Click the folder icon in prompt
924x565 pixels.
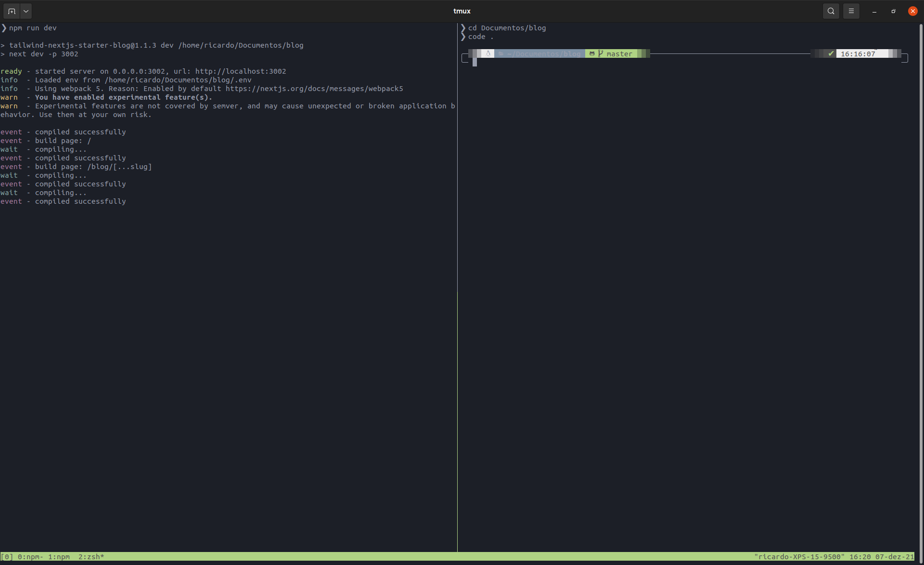(501, 53)
